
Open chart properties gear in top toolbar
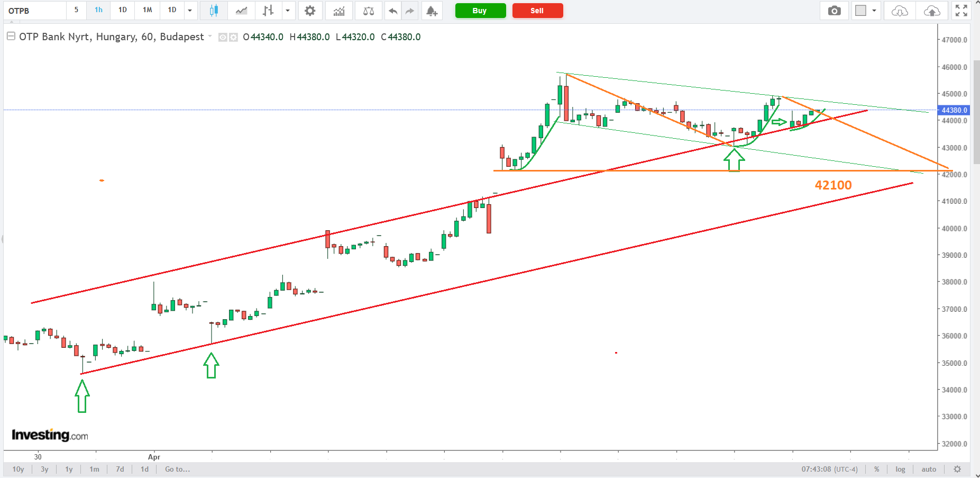pyautogui.click(x=310, y=11)
